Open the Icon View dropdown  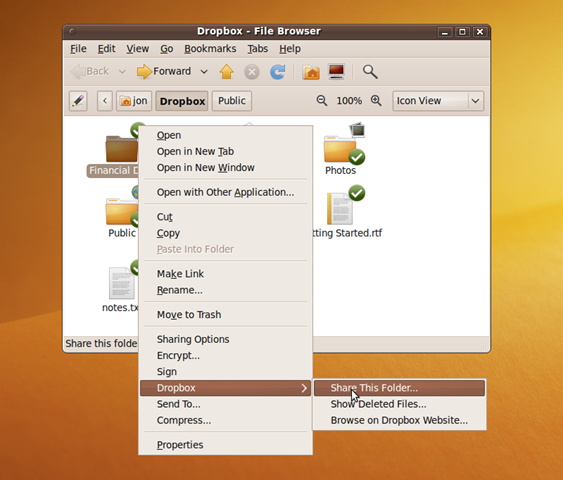tap(438, 101)
